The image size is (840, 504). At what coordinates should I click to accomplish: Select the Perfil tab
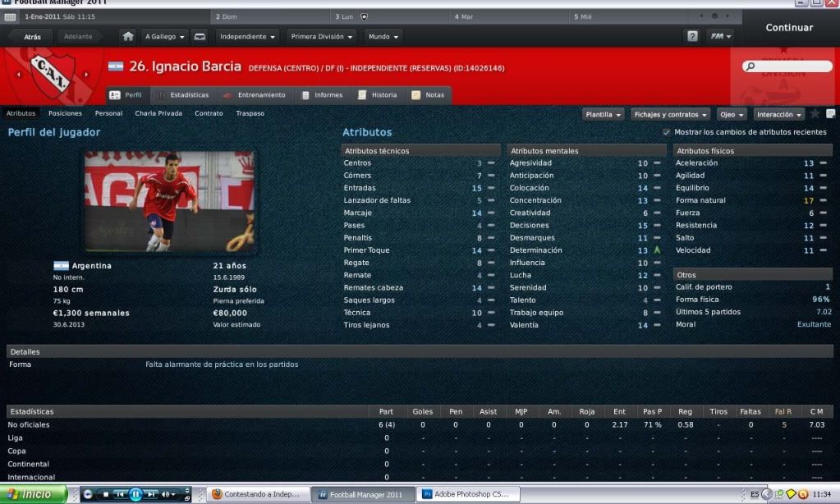pyautogui.click(x=127, y=94)
